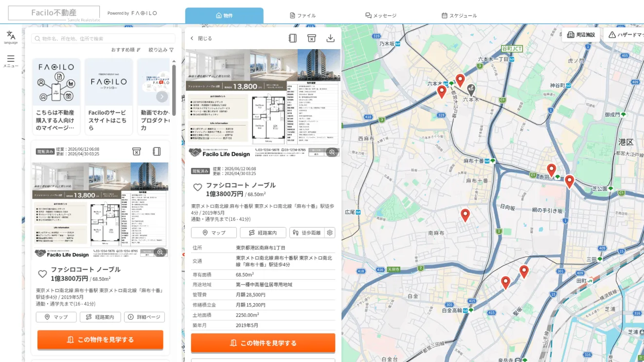The image size is (644, 362).
Task: Open the おすすめ順 sort dropdown
Action: (126, 50)
